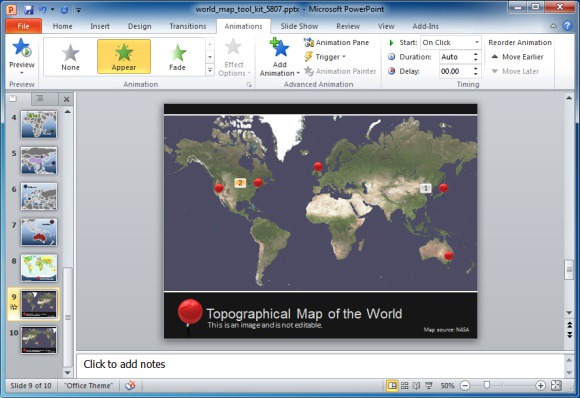
Task: Apply the Fade animation effect
Action: click(178, 57)
